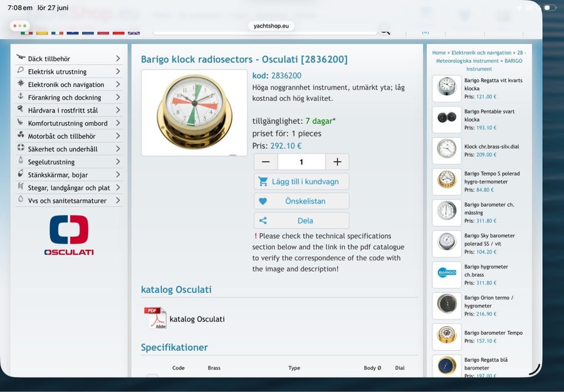This screenshot has height=392, width=564.
Task: Click the lifebuoy icon for Säkerhet och underhåll
Action: [x=21, y=148]
